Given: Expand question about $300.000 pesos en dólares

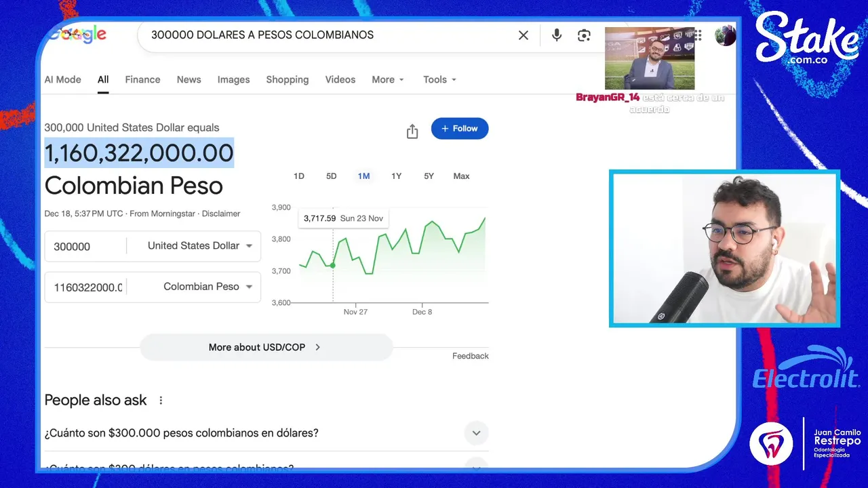Looking at the screenshot, I should pos(476,433).
